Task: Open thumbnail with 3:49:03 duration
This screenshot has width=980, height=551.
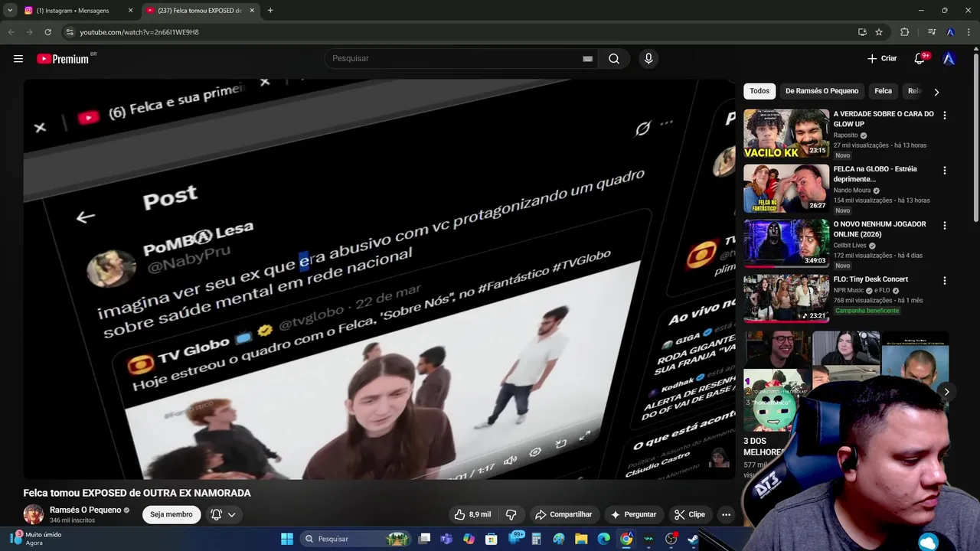Action: pos(786,243)
